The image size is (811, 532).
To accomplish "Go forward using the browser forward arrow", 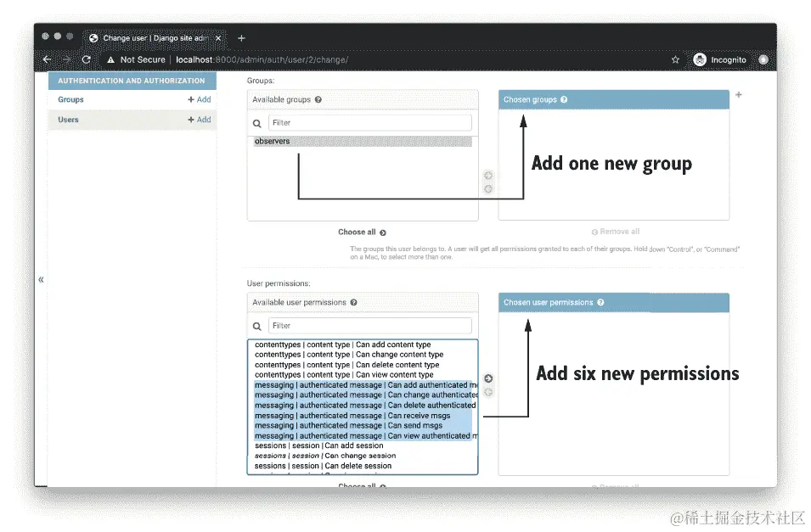I will click(67, 59).
